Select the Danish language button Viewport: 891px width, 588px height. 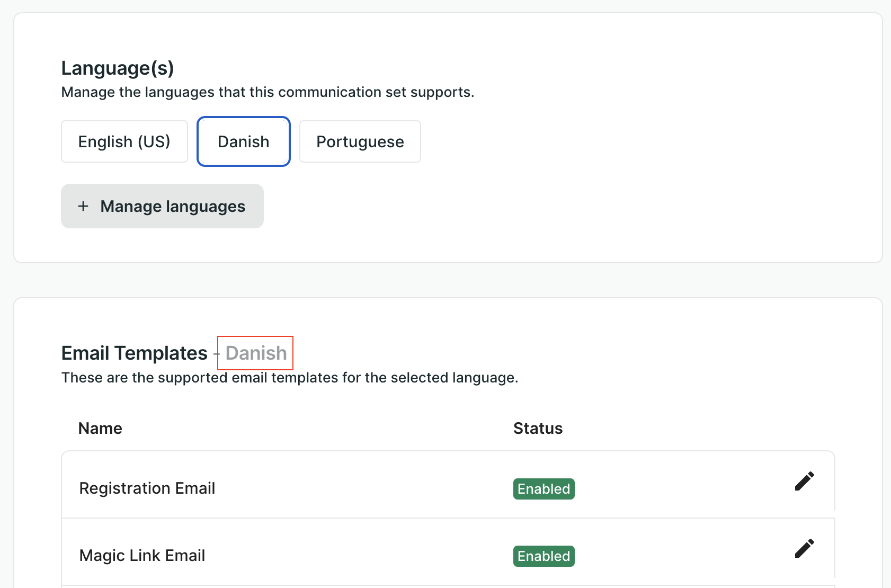[244, 141]
